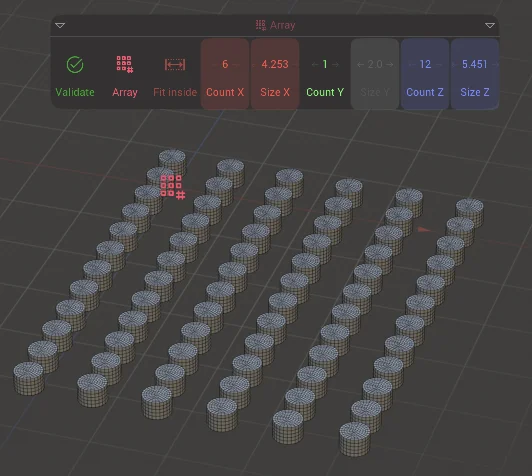This screenshot has width=532, height=476.
Task: Click the Count Z value 12
Action: pyautogui.click(x=425, y=64)
